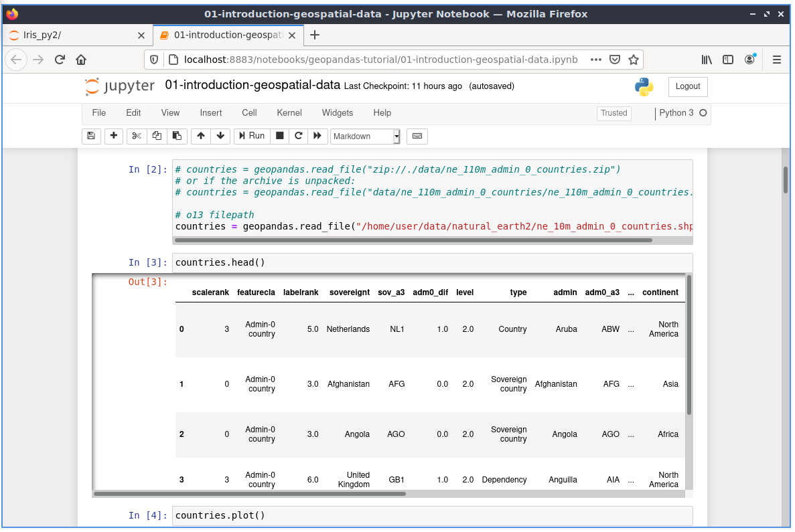Go forward in Firefox history
795x532 pixels.
click(39, 60)
